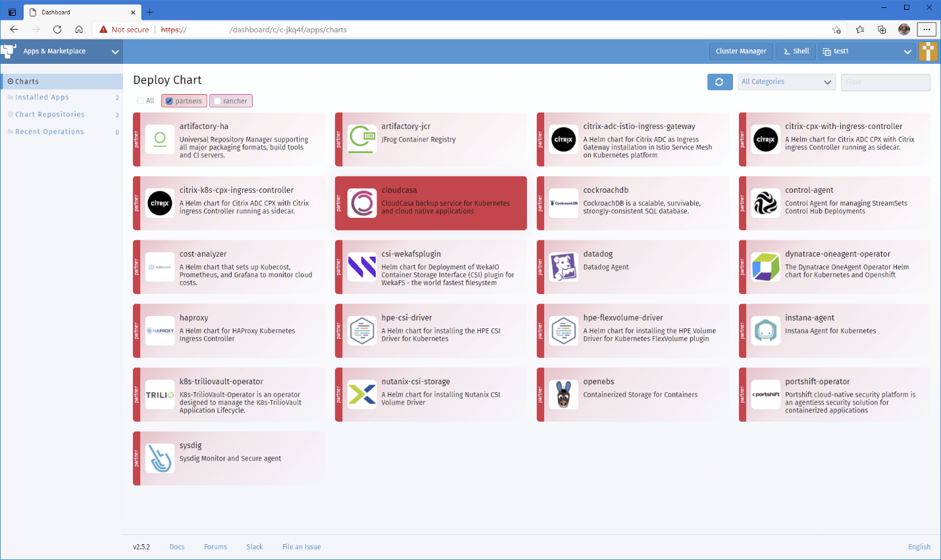The height and width of the screenshot is (560, 941).
Task: Click the datadog dog logo
Action: pos(564,267)
